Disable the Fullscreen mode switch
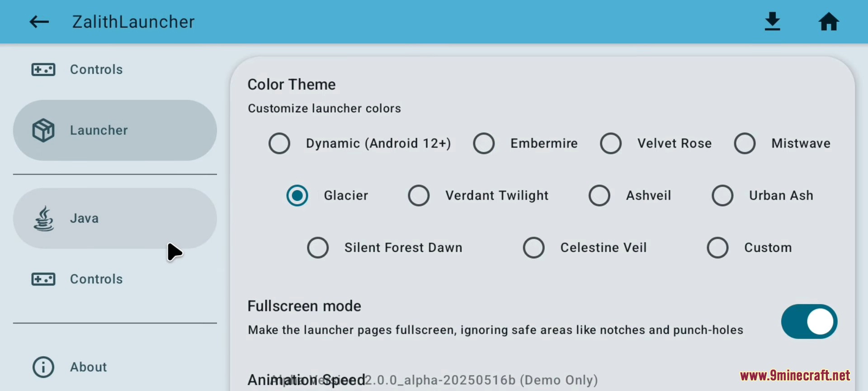Viewport: 868px width, 391px height. pyautogui.click(x=809, y=322)
